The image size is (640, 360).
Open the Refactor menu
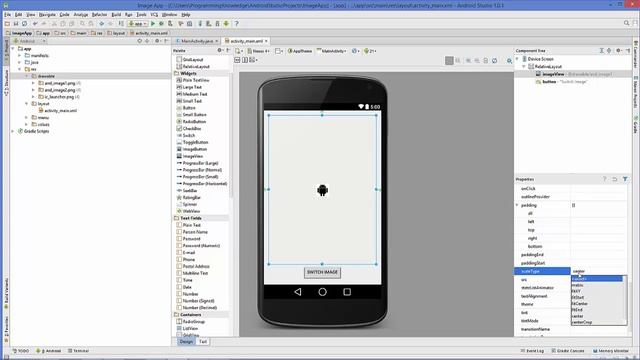tap(99, 14)
